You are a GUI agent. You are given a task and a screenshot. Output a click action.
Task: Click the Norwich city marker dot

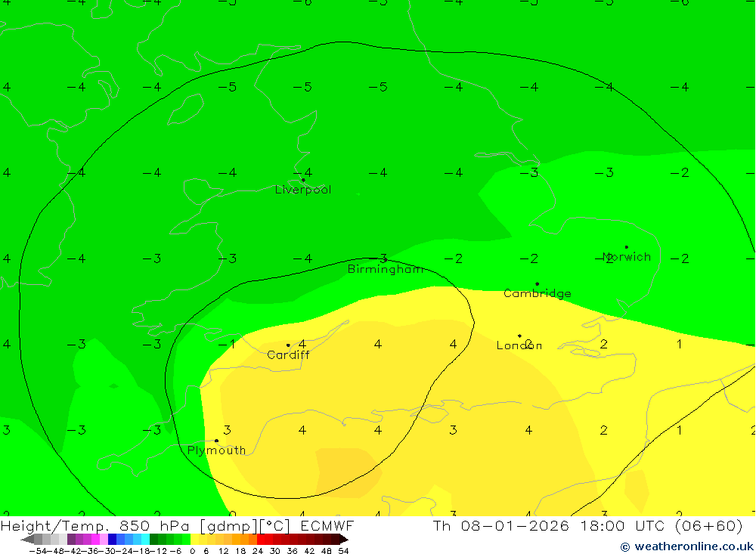tap(626, 247)
